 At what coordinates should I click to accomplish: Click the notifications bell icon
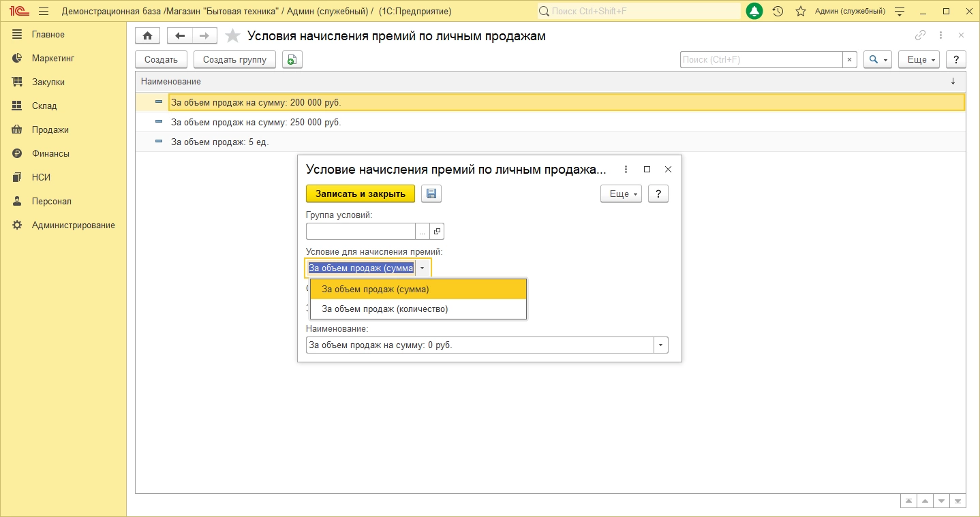point(754,12)
